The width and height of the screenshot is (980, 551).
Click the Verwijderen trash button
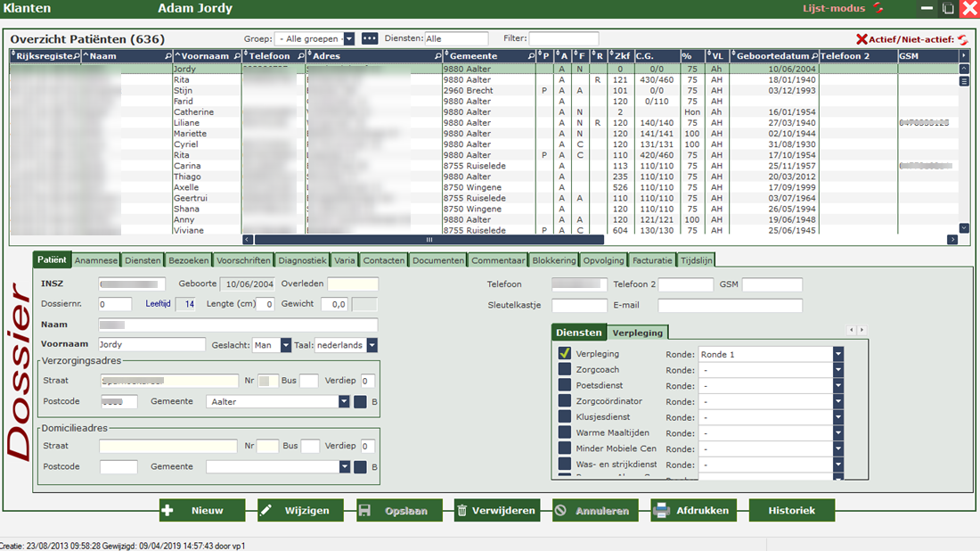[496, 511]
